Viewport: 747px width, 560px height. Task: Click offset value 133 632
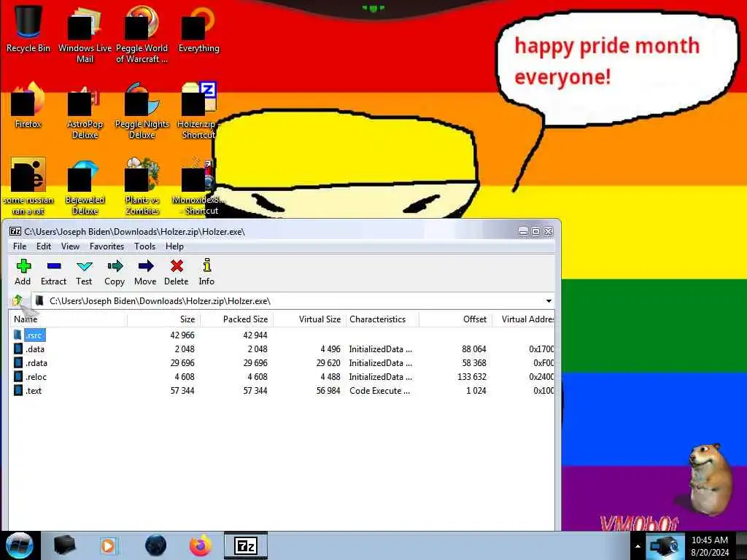point(472,377)
